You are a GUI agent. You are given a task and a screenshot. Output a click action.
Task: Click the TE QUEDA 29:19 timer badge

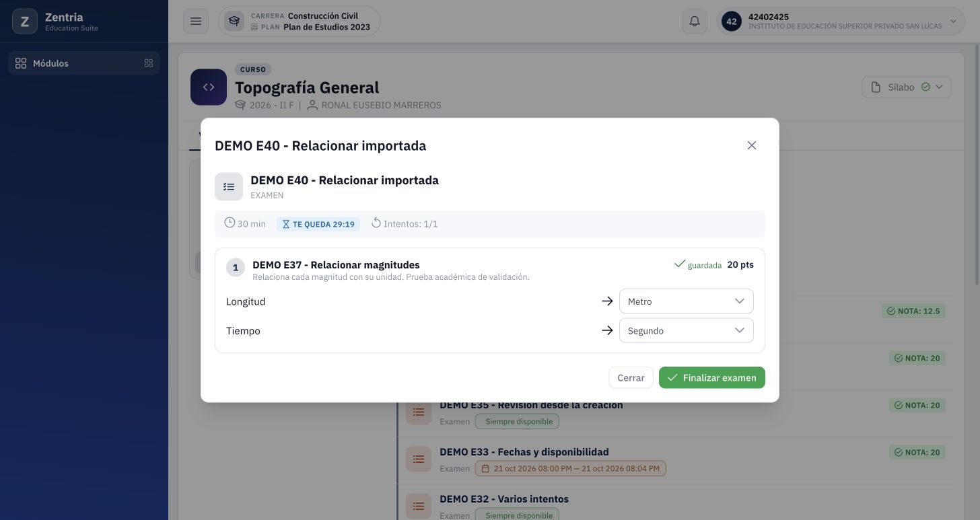coord(318,224)
